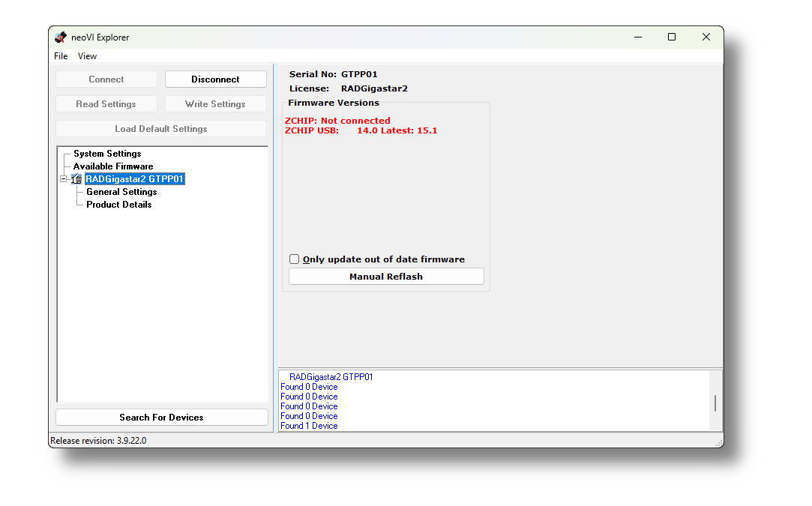Select Available Firmware in the tree
Viewport: 812px width, 506px height.
tap(112, 166)
